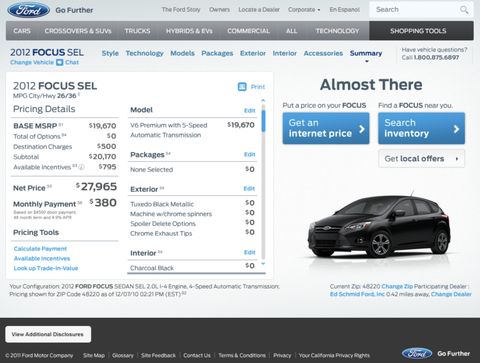Edit the Model section

point(249,111)
